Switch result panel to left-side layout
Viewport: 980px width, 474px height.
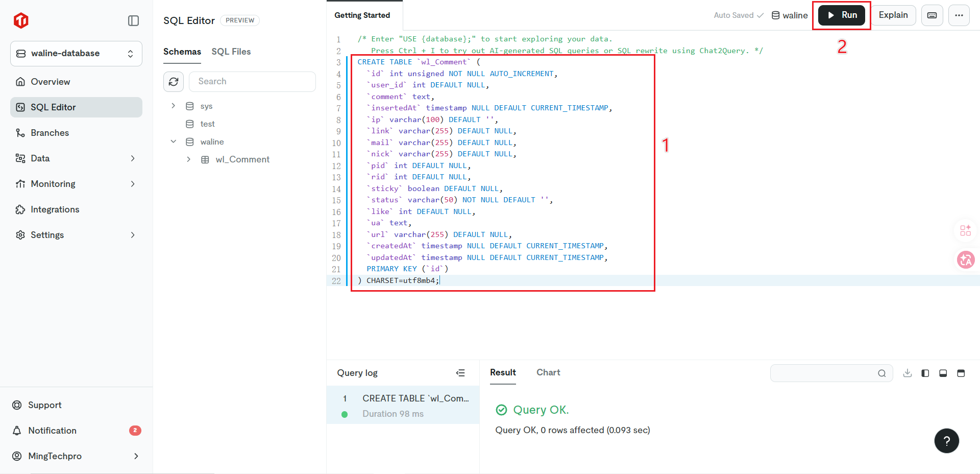click(925, 373)
